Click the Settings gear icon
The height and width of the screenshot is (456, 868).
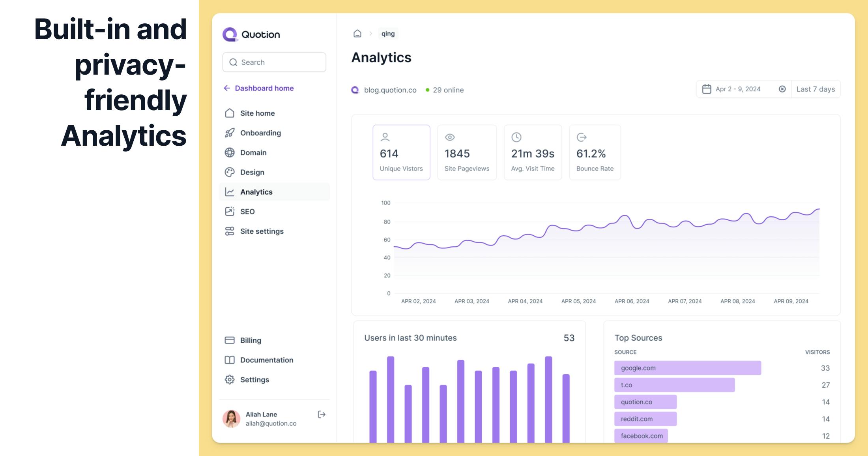pos(230,380)
